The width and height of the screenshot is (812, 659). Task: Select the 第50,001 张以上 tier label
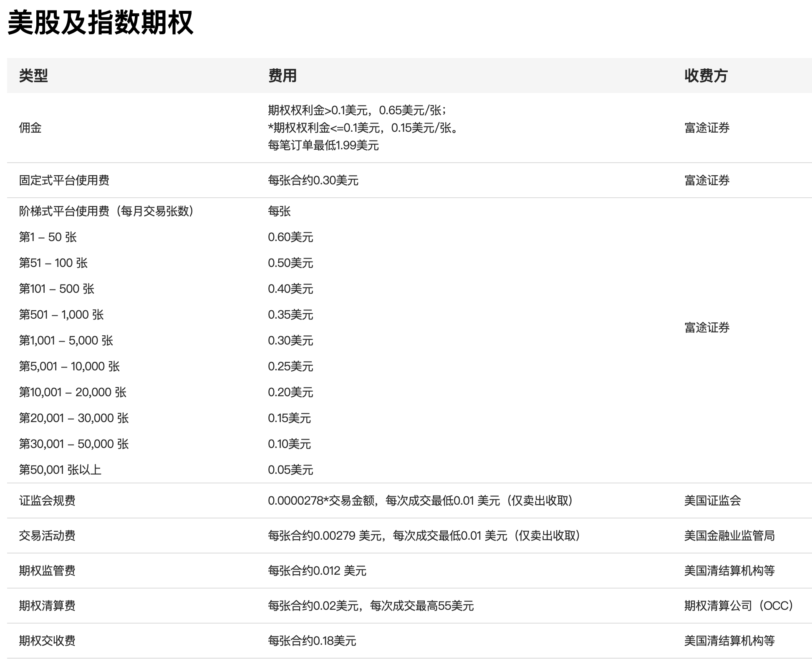click(x=60, y=470)
